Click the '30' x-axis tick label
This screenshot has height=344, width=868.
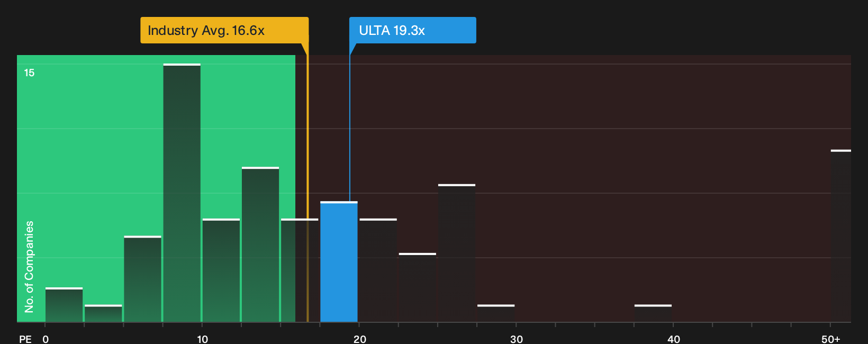click(x=517, y=339)
